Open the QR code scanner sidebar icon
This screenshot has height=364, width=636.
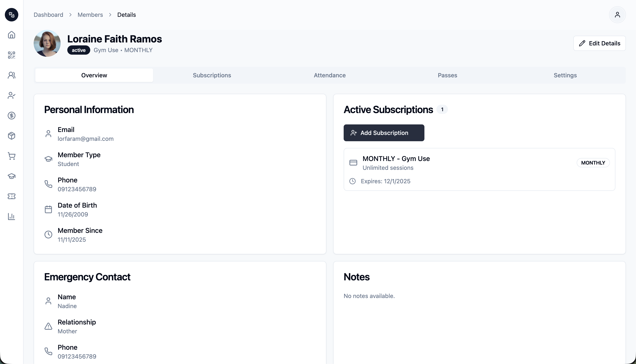pos(12,55)
